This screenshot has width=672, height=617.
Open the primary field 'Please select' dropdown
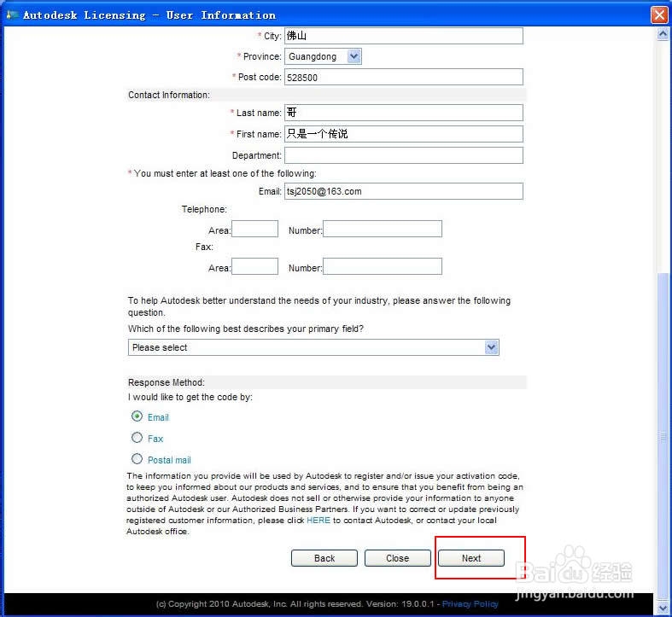313,347
